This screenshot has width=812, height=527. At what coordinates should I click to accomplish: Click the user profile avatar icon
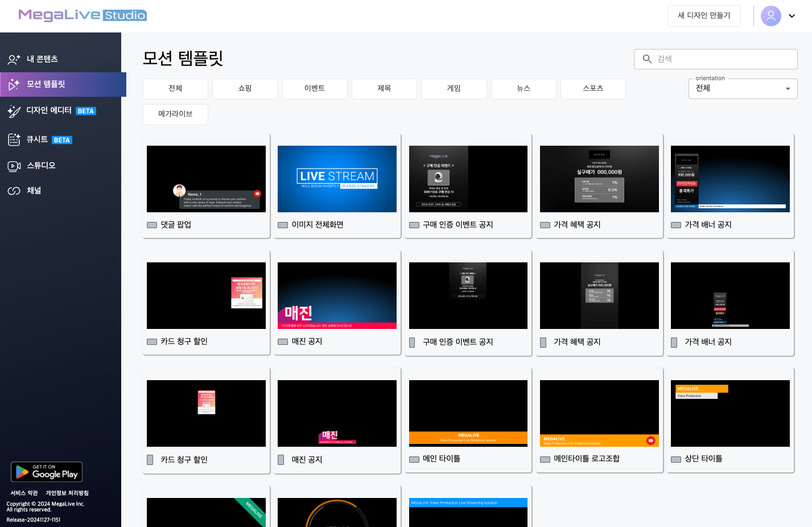(770, 16)
